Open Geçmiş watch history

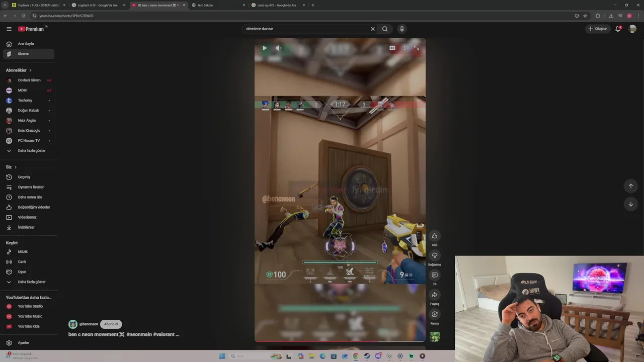(29, 177)
